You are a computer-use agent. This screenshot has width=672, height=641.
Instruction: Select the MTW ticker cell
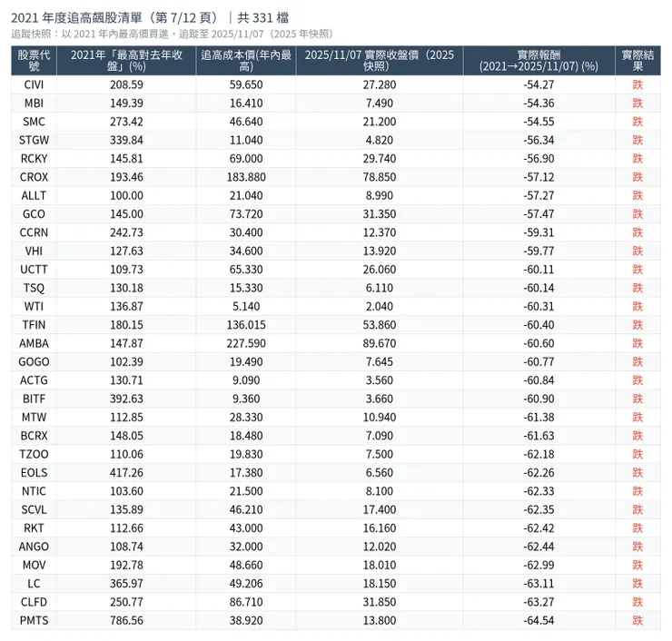[34, 417]
